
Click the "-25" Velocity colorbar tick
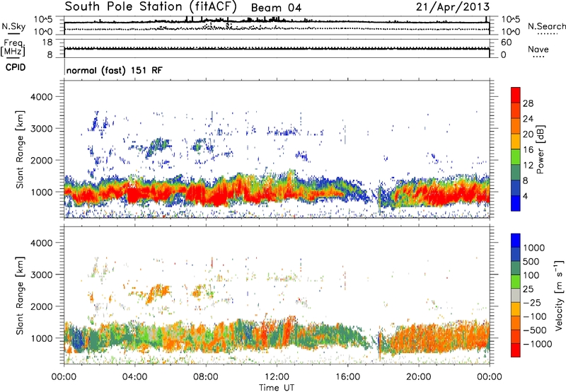point(533,303)
